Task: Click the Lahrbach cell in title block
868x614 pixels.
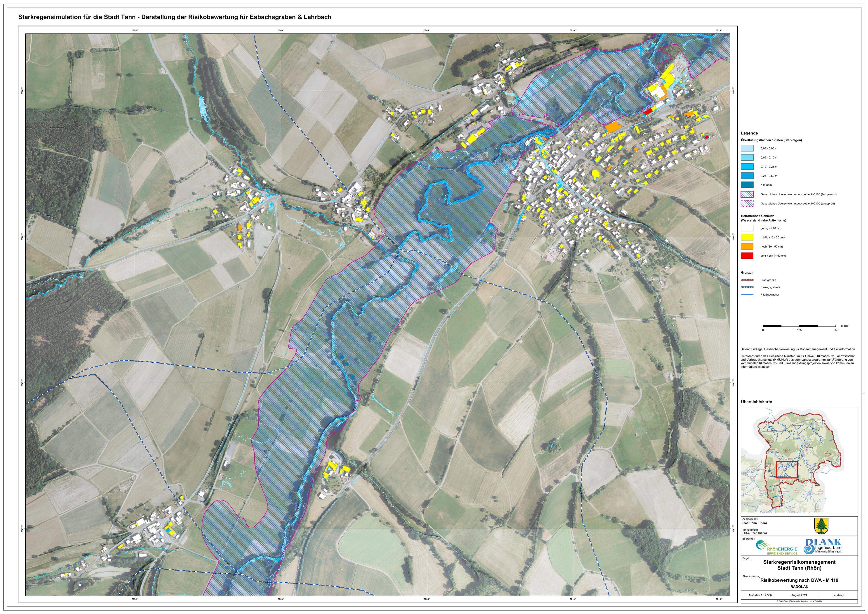Action: 838,595
